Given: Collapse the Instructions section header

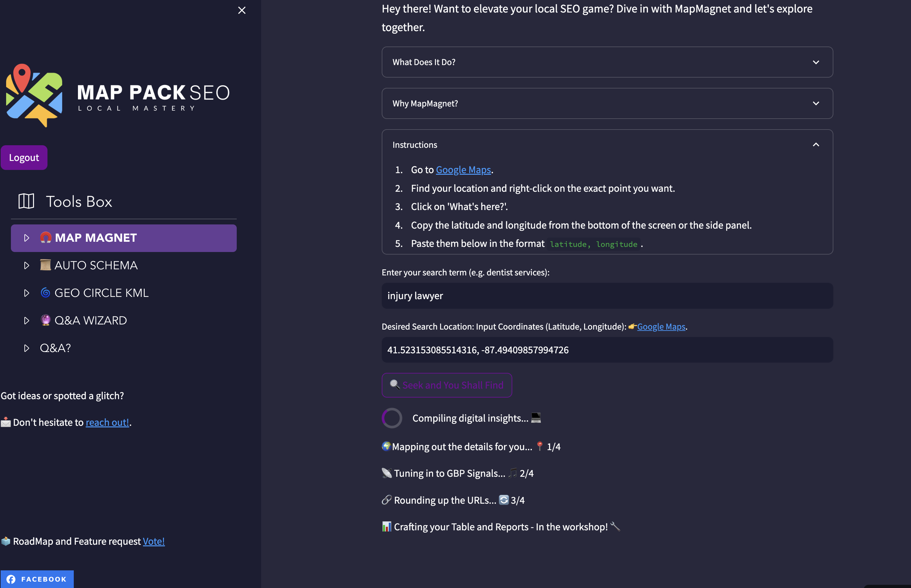Looking at the screenshot, I should pos(607,145).
